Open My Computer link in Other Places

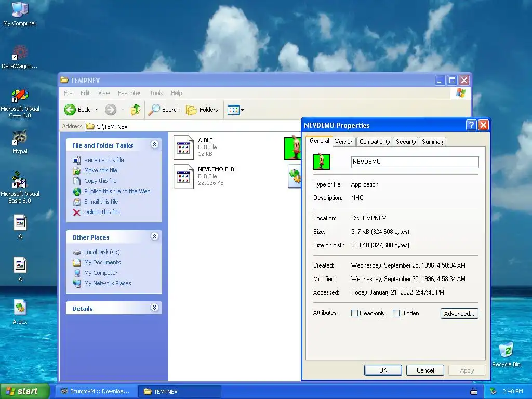point(101,273)
